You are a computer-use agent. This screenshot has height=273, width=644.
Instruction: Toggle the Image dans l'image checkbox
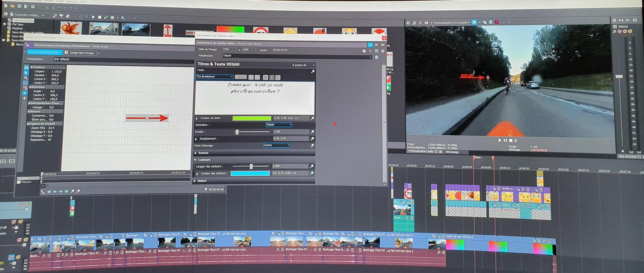point(66,52)
